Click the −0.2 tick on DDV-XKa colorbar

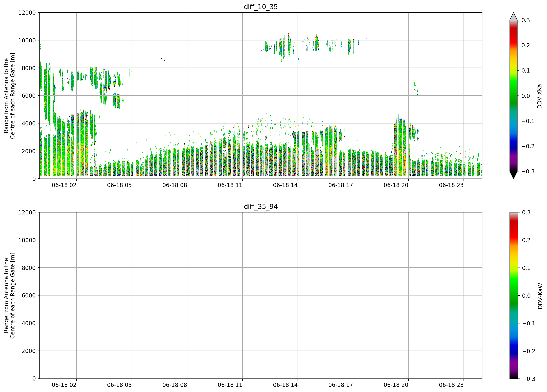528,146
